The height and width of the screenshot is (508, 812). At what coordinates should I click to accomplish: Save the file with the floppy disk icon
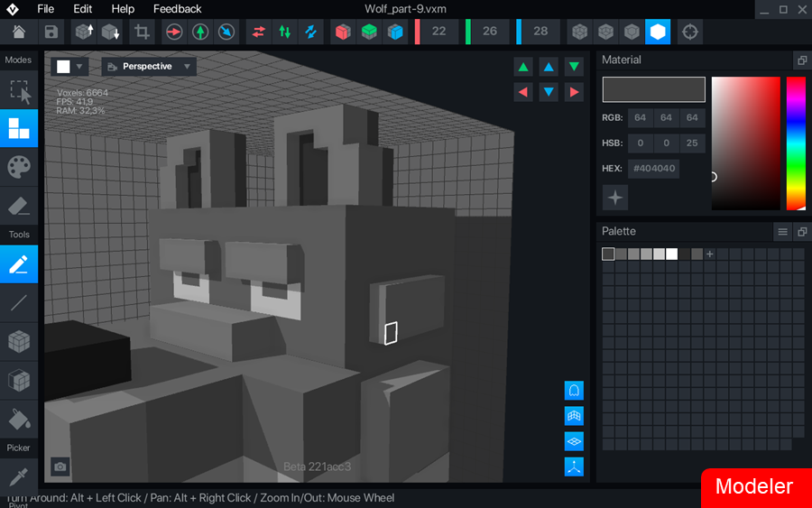(x=51, y=32)
